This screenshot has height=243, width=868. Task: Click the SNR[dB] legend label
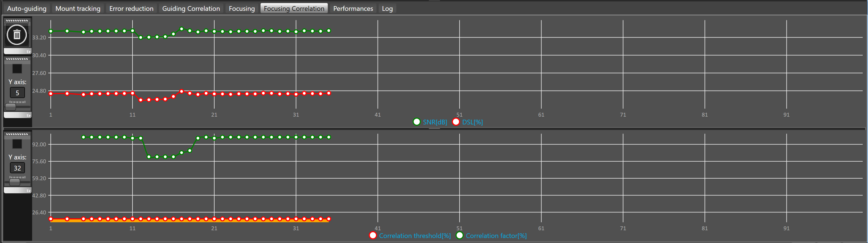coord(435,122)
